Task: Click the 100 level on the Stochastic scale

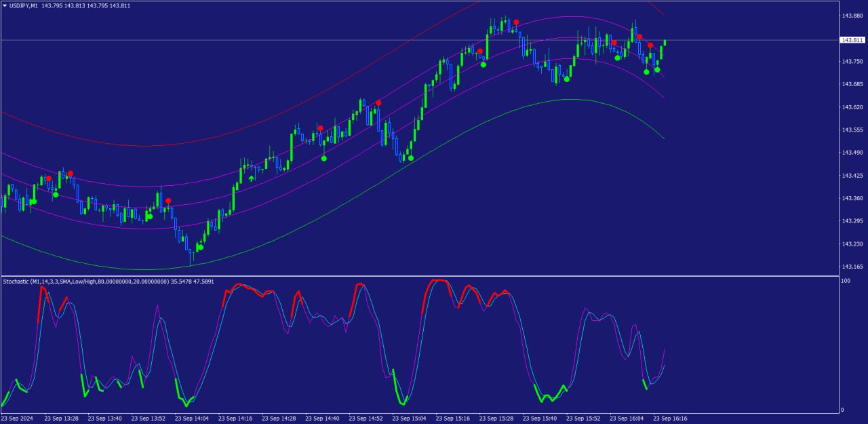Action: (845, 280)
